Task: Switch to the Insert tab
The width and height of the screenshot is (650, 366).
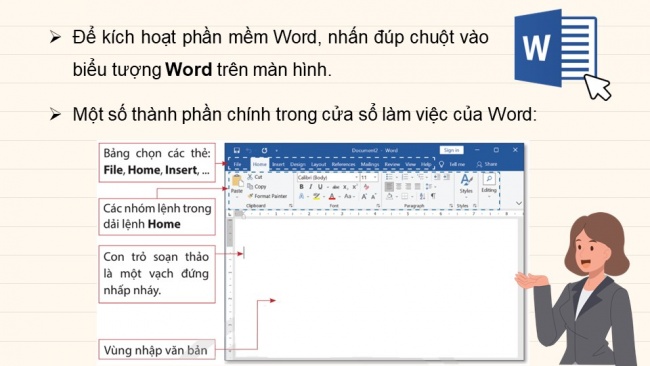Action: [x=278, y=165]
